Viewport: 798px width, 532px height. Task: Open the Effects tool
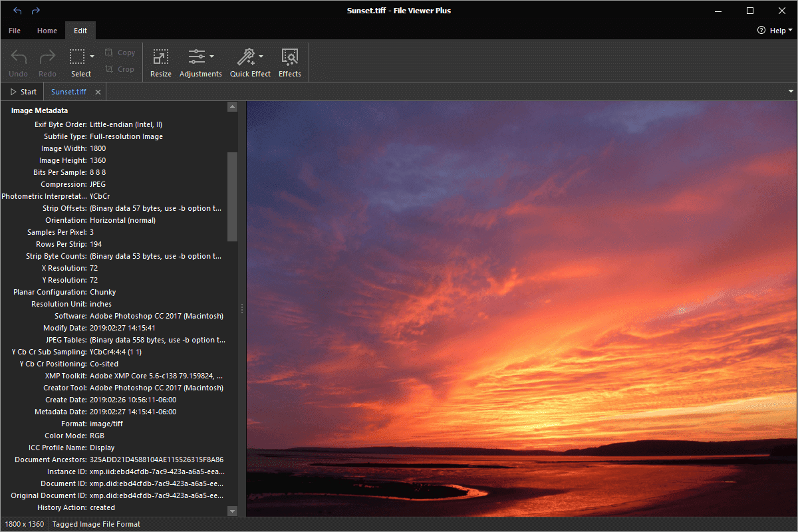[289, 57]
